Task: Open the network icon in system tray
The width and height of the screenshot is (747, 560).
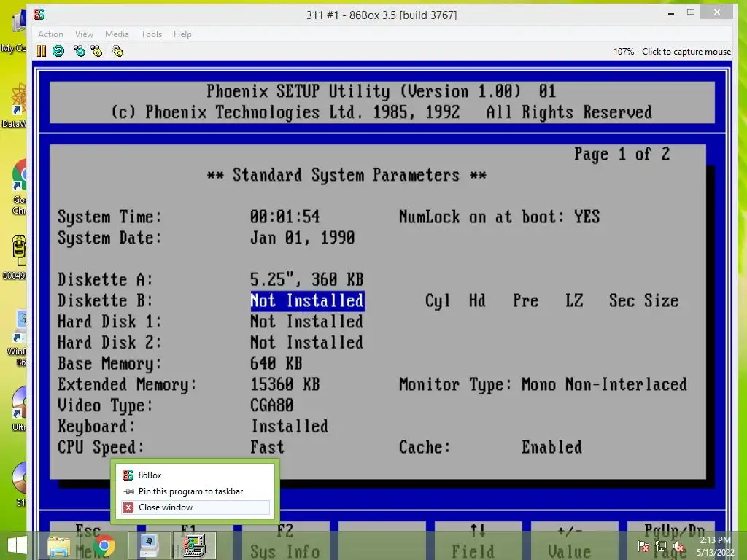Action: click(661, 546)
